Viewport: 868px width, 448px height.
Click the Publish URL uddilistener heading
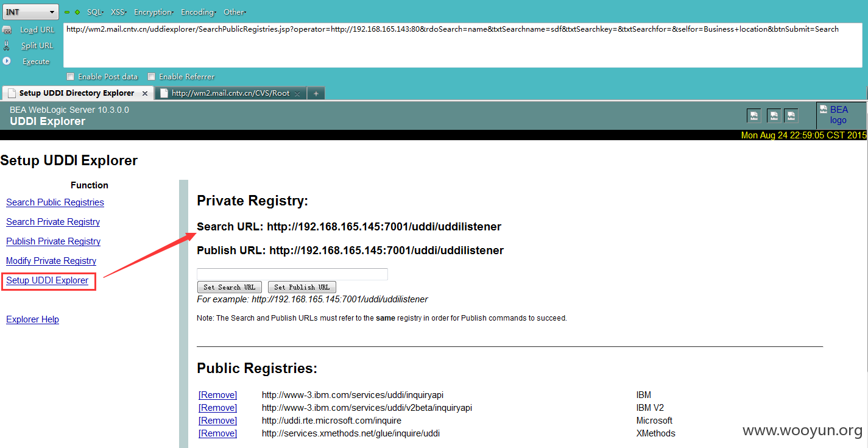click(x=350, y=251)
